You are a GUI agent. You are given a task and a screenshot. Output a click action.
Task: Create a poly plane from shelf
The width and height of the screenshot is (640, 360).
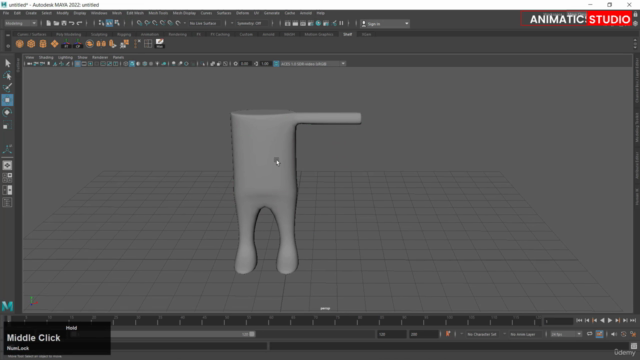(x=54, y=44)
